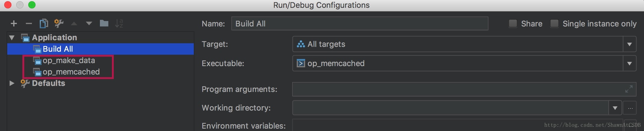Expand the Program arguments field editor
The height and width of the screenshot is (131, 644).
[x=629, y=89]
